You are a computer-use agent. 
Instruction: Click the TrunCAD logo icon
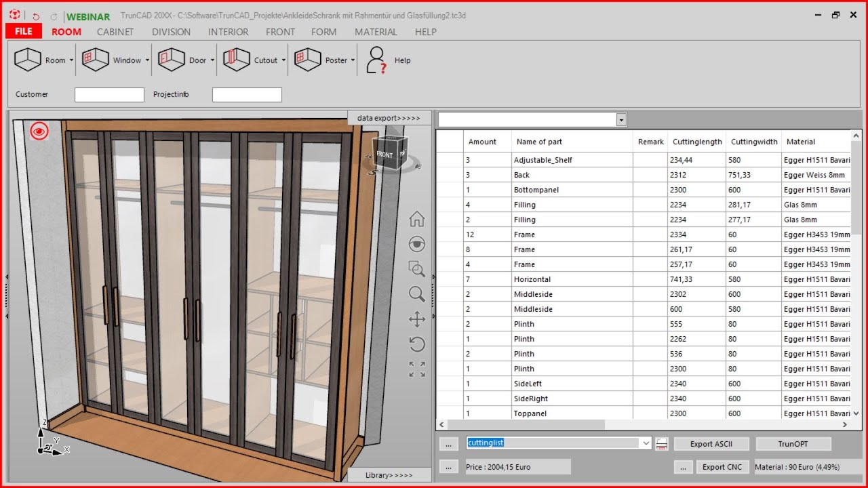[14, 15]
